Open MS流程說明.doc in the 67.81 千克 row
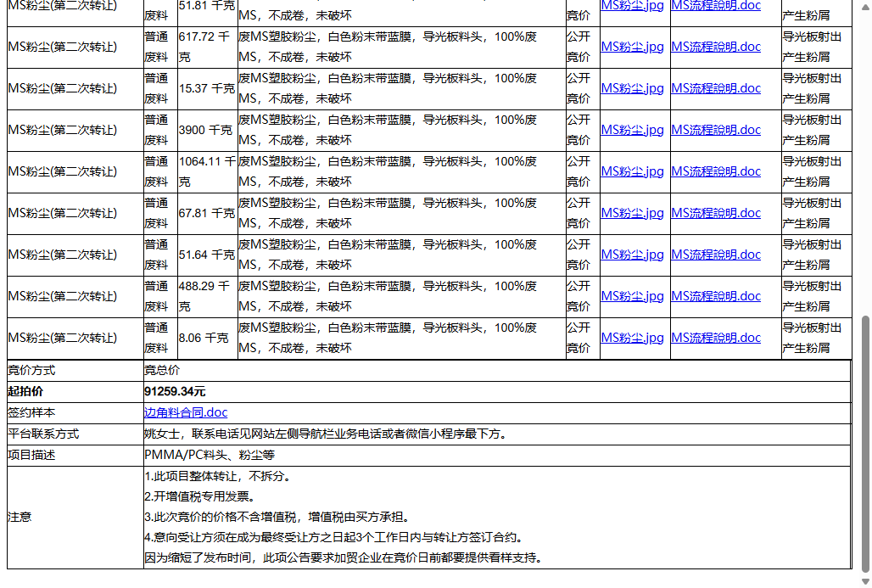 [x=716, y=213]
